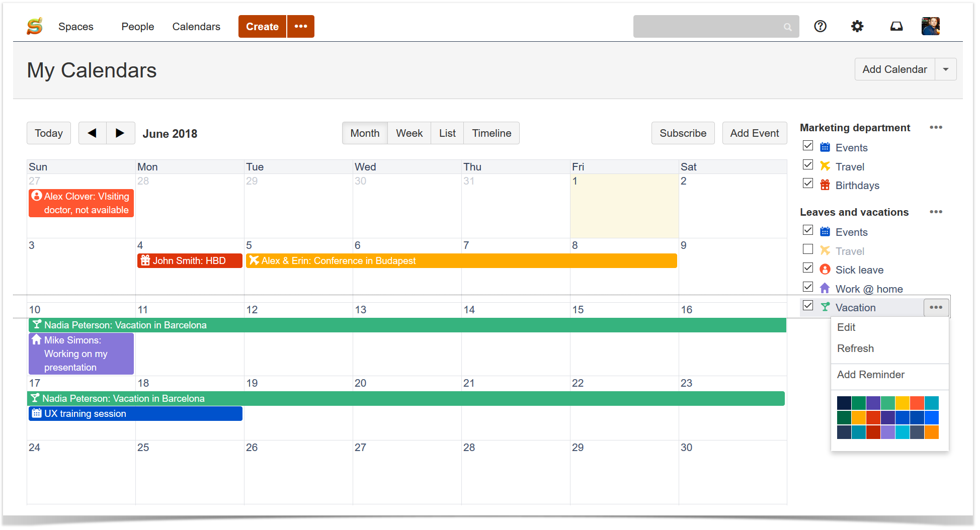Switch to the Week view tab
980x530 pixels.
[409, 133]
